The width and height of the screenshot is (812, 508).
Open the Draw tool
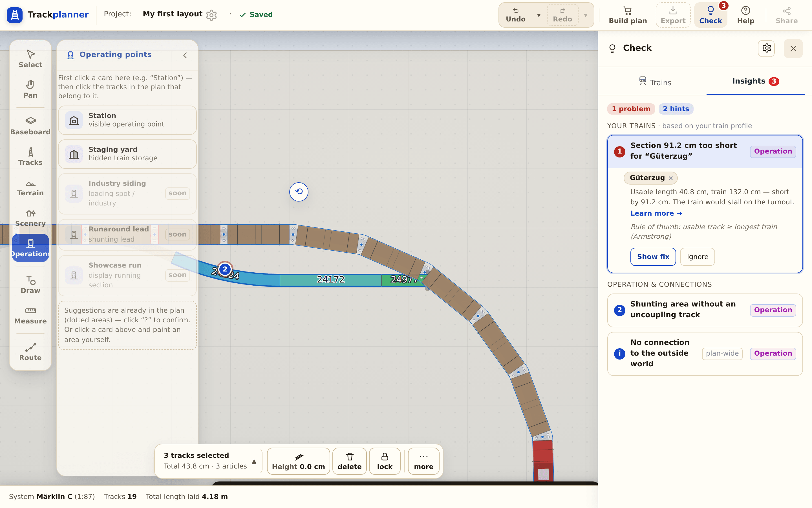tap(30, 284)
